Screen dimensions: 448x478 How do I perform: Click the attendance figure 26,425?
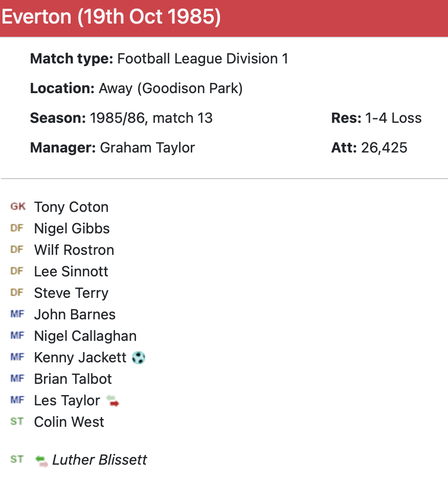click(x=384, y=148)
